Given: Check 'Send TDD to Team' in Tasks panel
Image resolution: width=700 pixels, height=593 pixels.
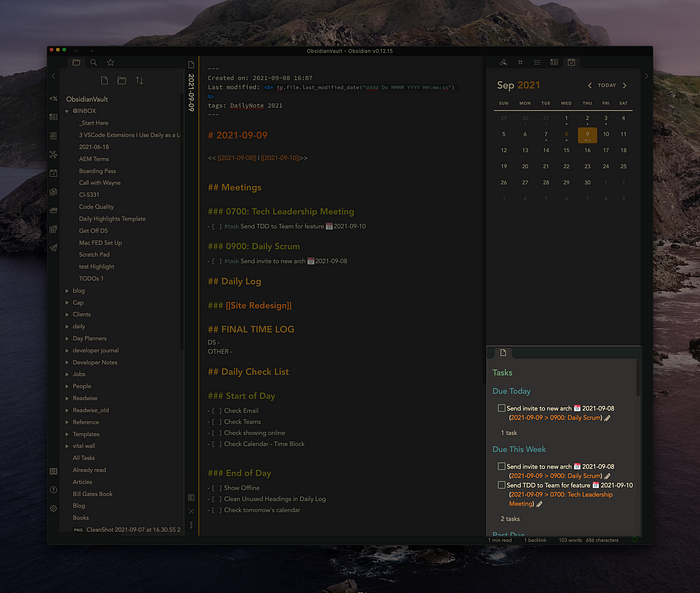Looking at the screenshot, I should 501,485.
